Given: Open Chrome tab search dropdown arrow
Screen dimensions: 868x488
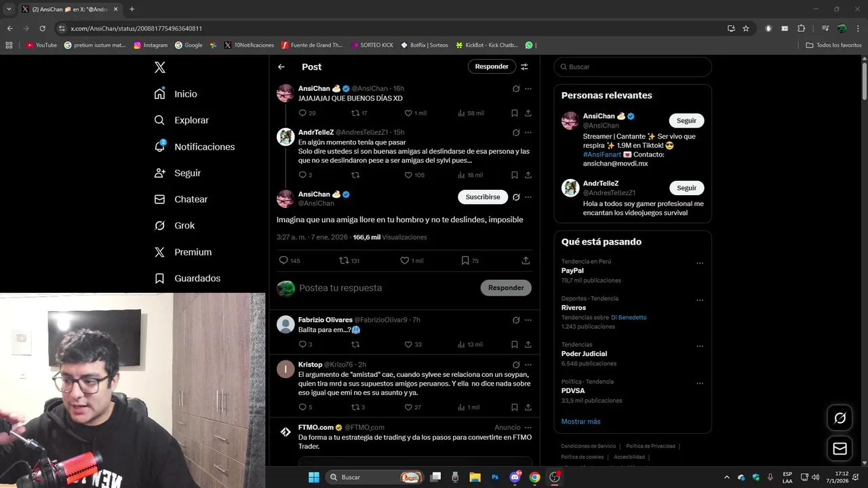Looking at the screenshot, I should point(9,9).
